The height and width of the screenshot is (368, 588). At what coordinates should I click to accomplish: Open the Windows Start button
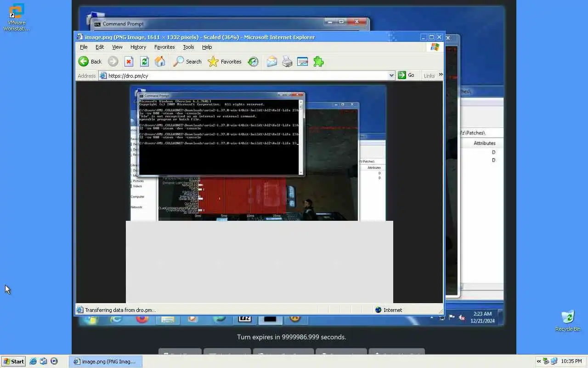pos(13,362)
